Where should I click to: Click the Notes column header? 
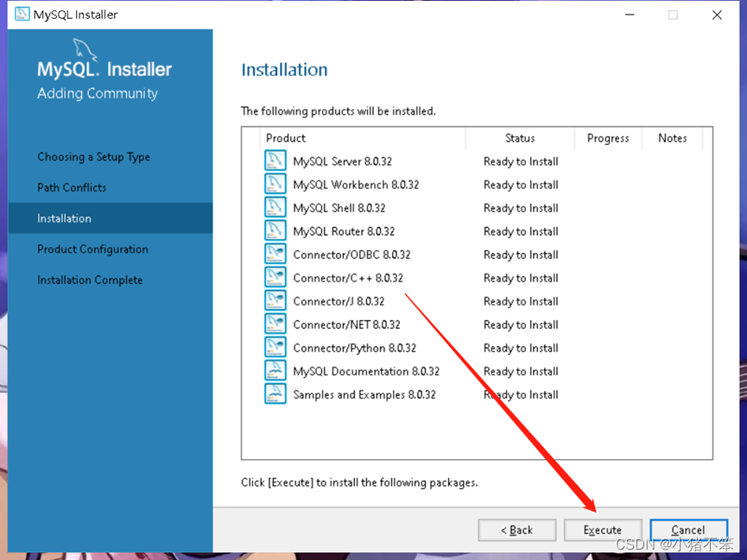[x=672, y=138]
